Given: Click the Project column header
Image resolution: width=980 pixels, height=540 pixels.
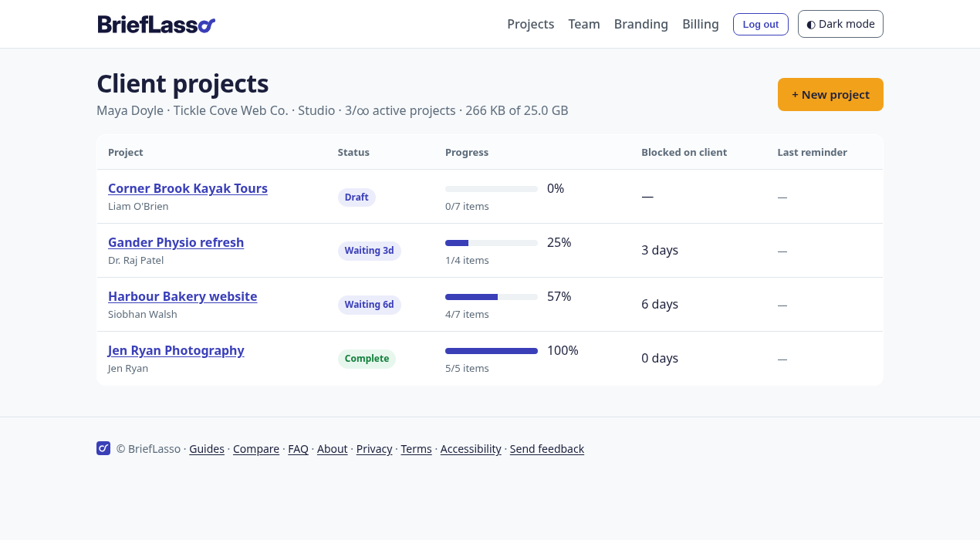Looking at the screenshot, I should [126, 152].
